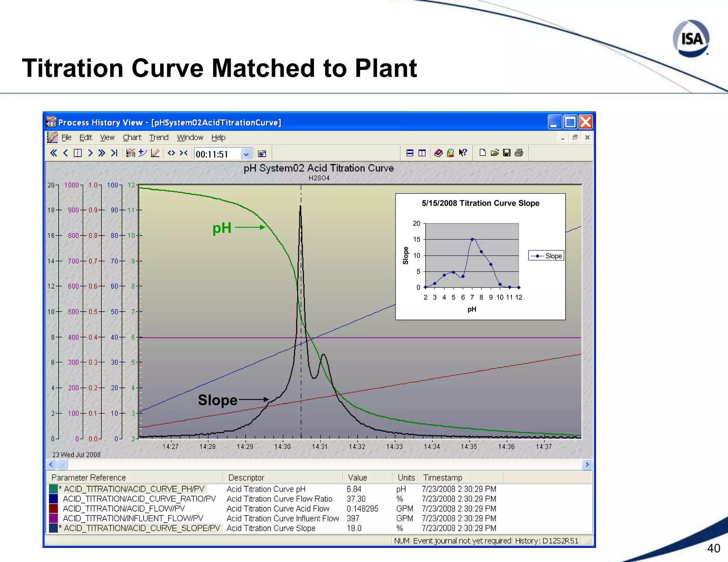Screen dimensions: 728x562
Task: Click the Descriptor column header
Action: click(246, 478)
